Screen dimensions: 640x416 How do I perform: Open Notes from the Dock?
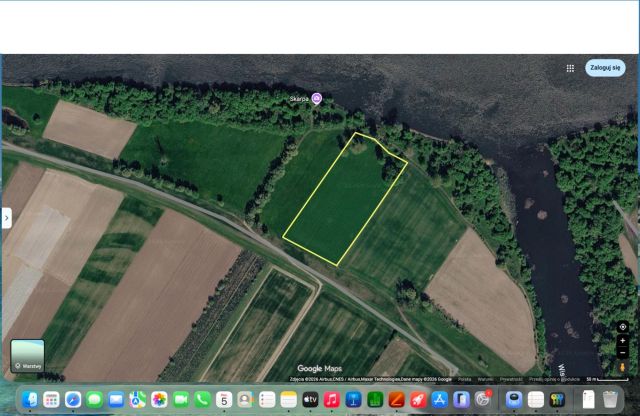pyautogui.click(x=289, y=400)
